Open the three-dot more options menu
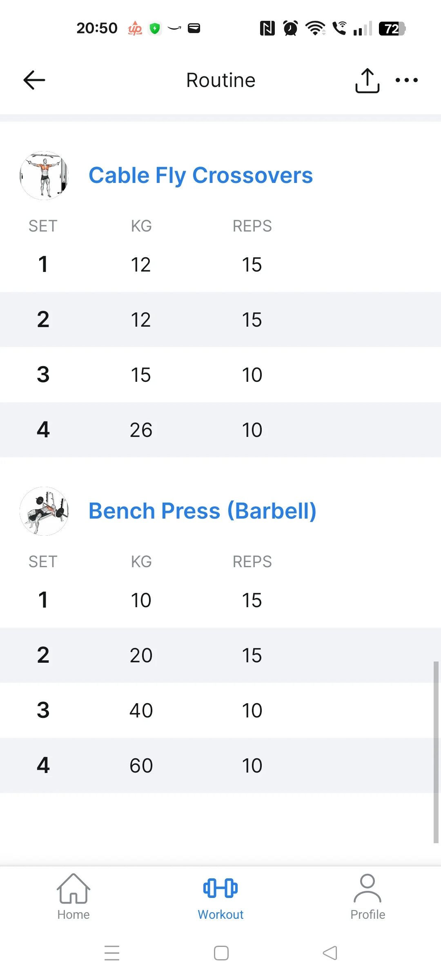 point(406,80)
